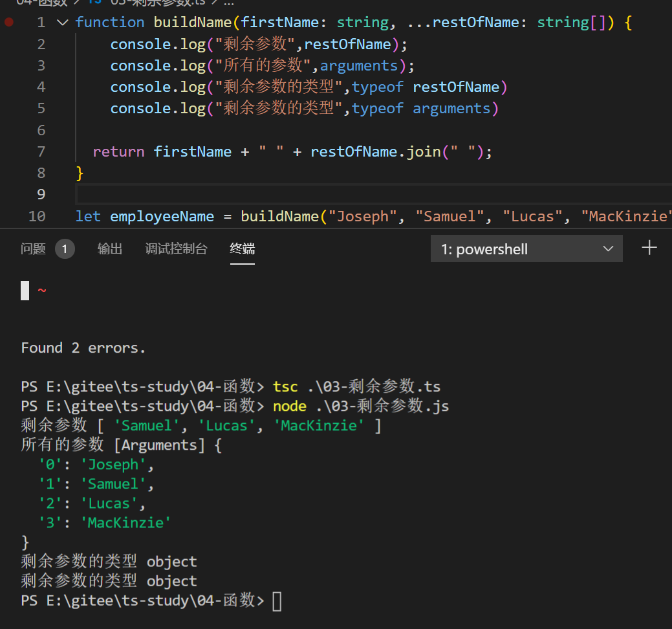Click the chevron arrow of powershell dropdown

[608, 249]
